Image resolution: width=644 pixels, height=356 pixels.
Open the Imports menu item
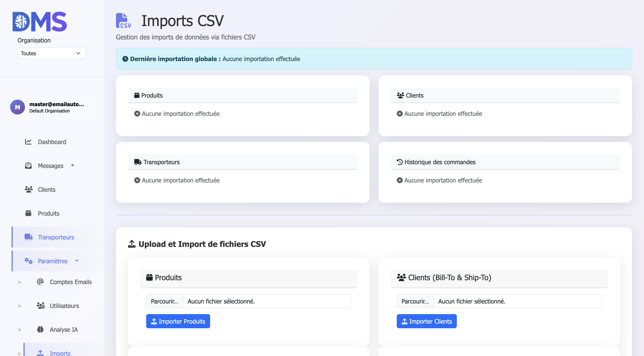pos(60,353)
